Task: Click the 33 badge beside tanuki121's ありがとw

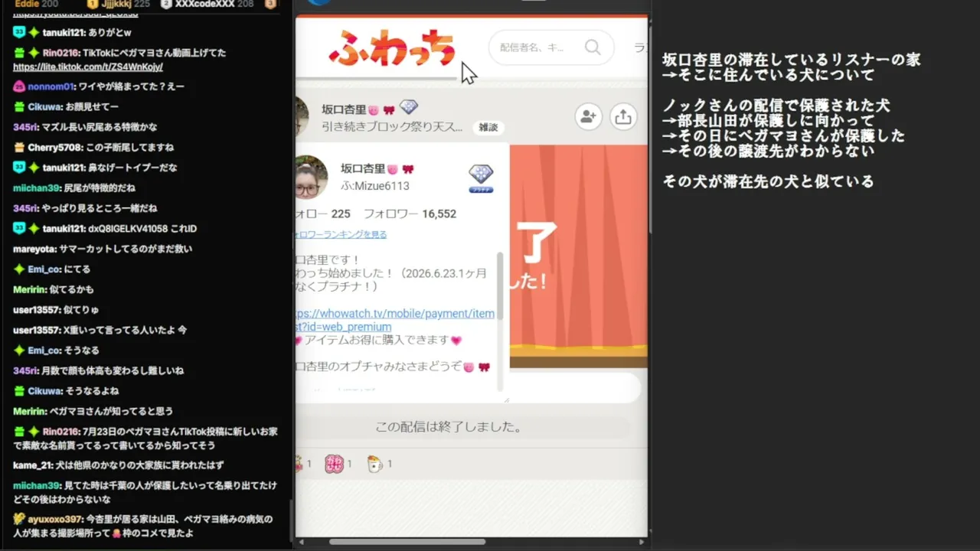Action: pos(20,32)
